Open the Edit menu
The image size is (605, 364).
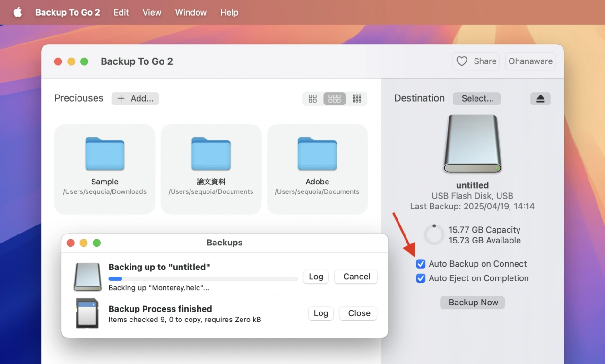point(121,12)
